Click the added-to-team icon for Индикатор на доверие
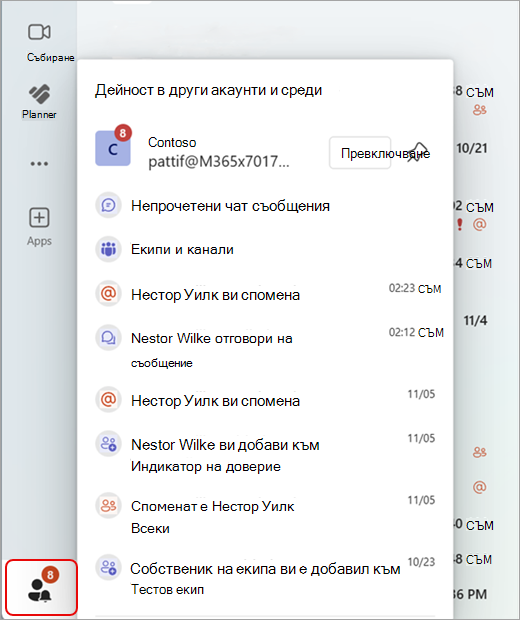 [x=108, y=444]
